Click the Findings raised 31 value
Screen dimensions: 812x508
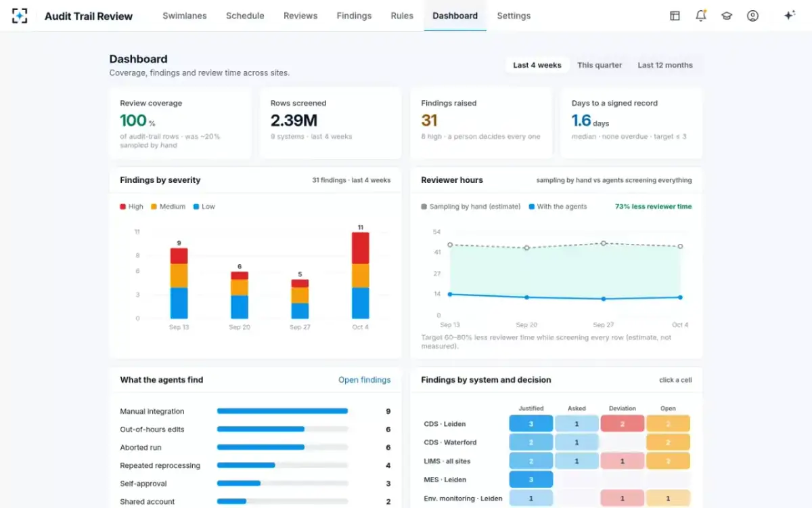(429, 121)
